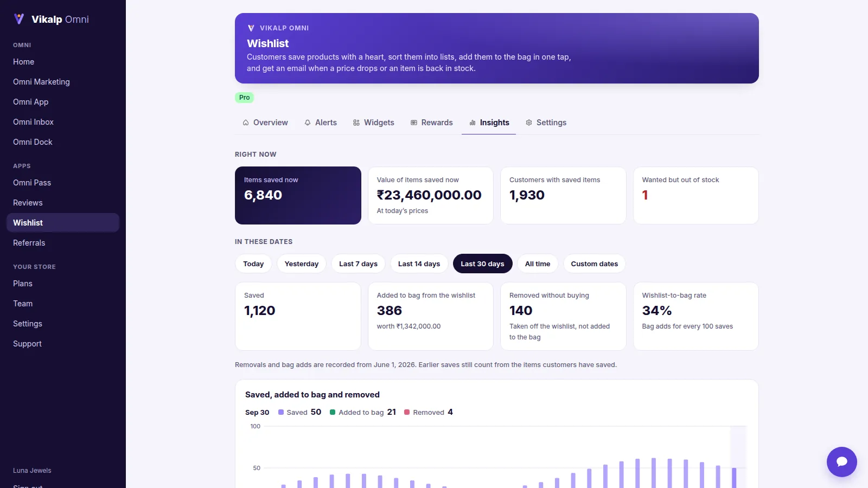Open Referrals app in sidebar
This screenshot has height=488, width=868.
tap(63, 243)
